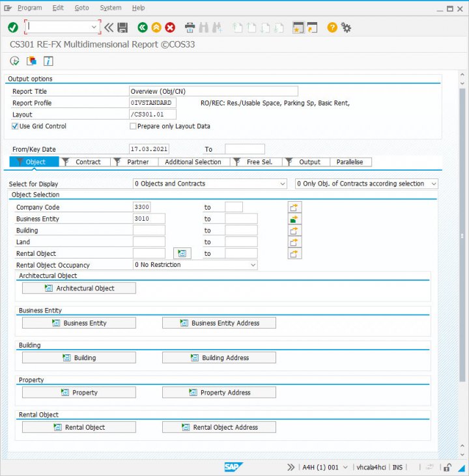469x476 pixels.
Task: Open the Rental Object Occupancy dropdown
Action: [253, 265]
